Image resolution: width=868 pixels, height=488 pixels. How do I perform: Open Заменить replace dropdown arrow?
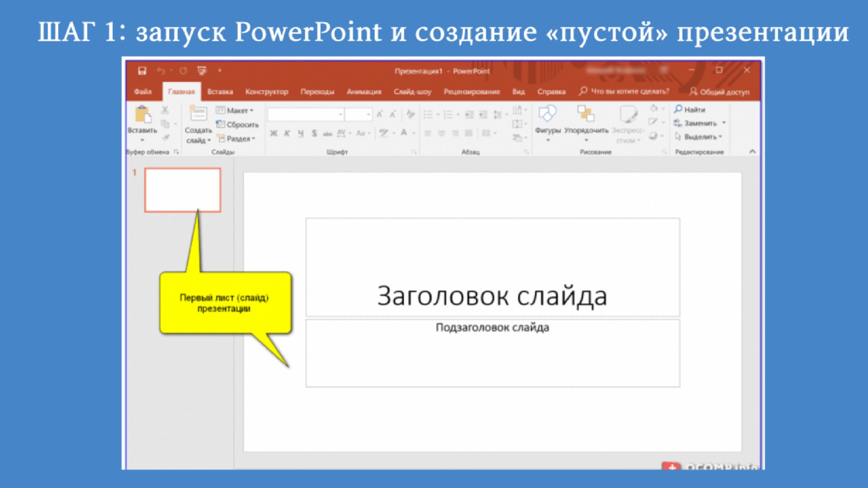click(724, 123)
